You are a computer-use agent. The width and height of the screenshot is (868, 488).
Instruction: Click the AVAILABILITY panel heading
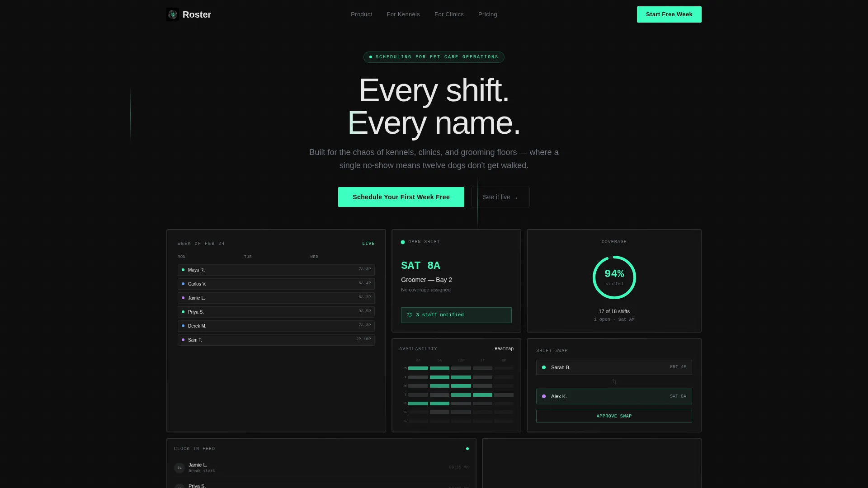click(x=418, y=349)
